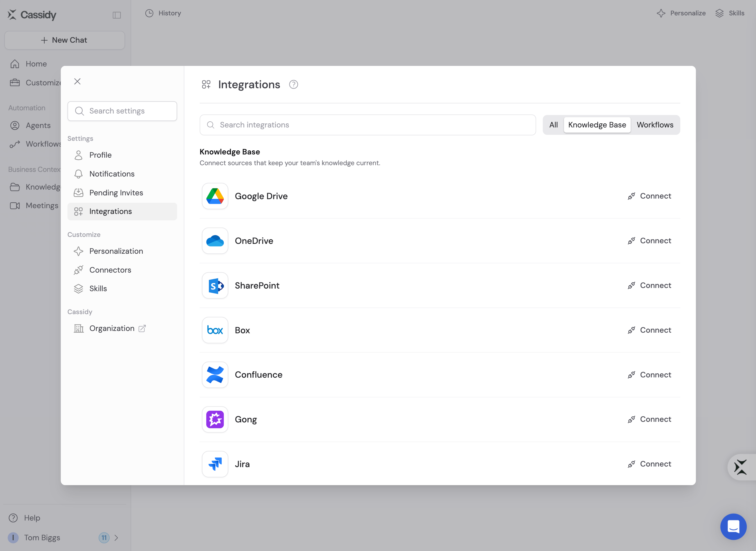Click the Box logo icon
Screen dimensions: 756x551
click(215, 330)
